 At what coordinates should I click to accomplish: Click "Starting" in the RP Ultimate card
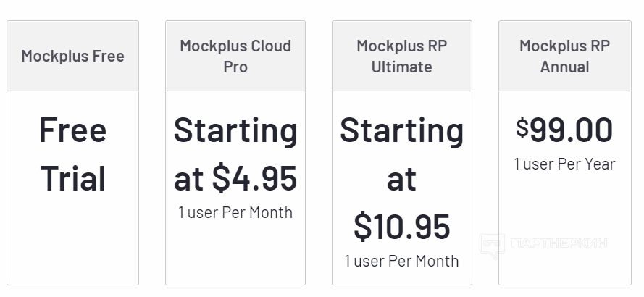tap(402, 130)
